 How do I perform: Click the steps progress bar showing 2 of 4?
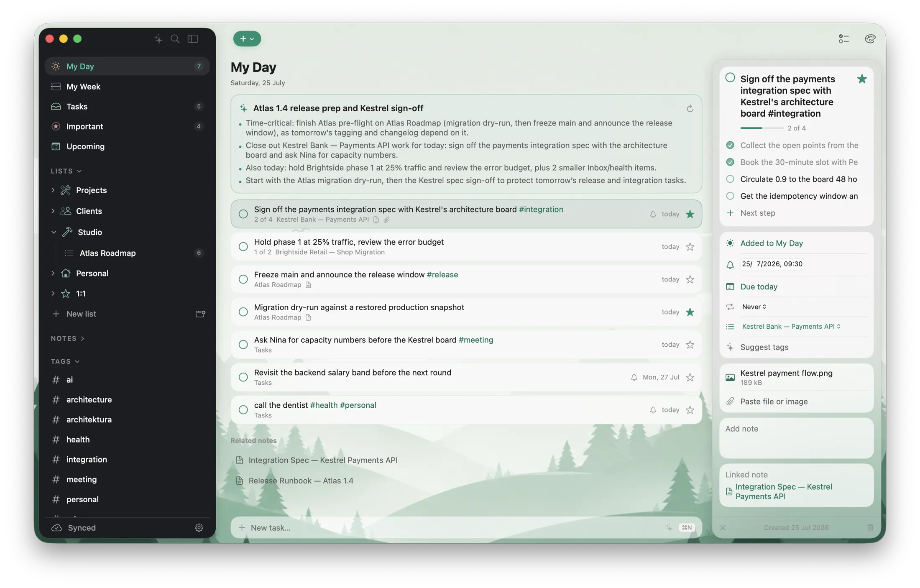(761, 128)
